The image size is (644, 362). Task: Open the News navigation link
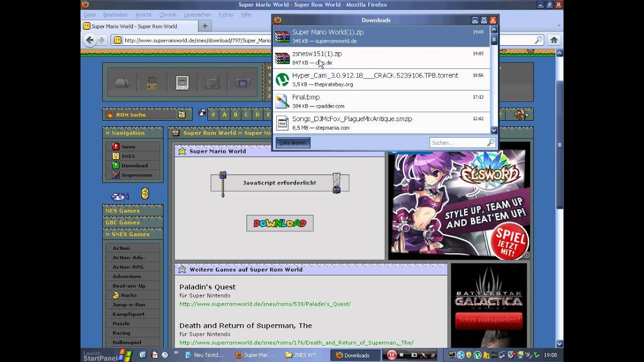pos(128,147)
